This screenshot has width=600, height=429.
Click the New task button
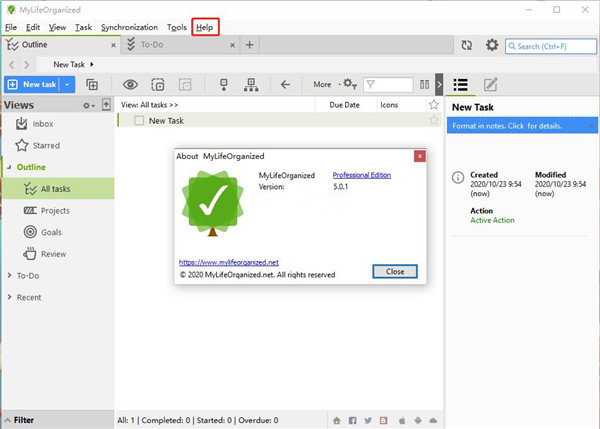pos(31,84)
